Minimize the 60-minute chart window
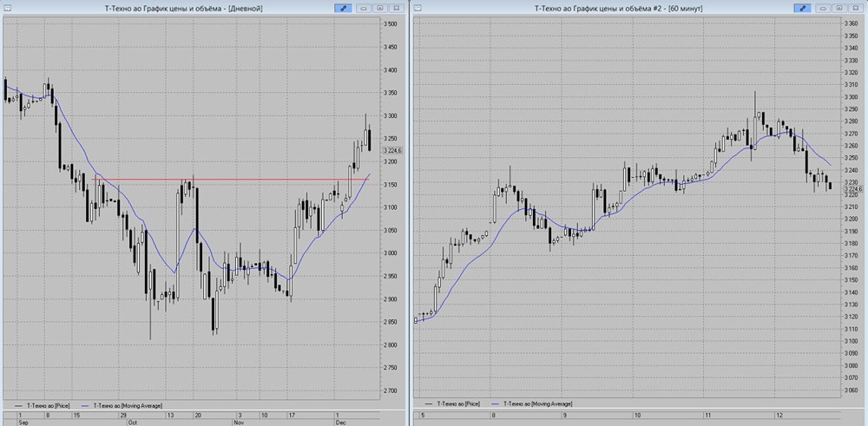This screenshot has height=426, width=868. [823, 9]
